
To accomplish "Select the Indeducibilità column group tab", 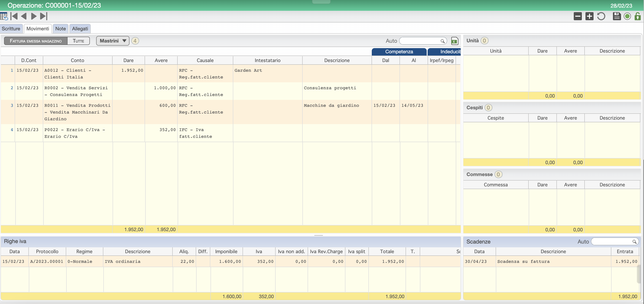I will coord(444,52).
